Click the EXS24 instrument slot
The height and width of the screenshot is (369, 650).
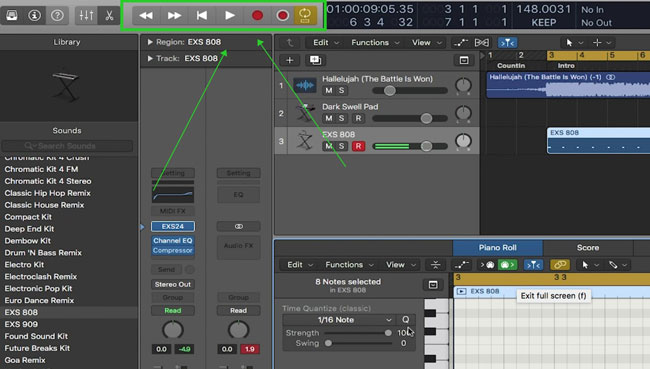pos(172,226)
